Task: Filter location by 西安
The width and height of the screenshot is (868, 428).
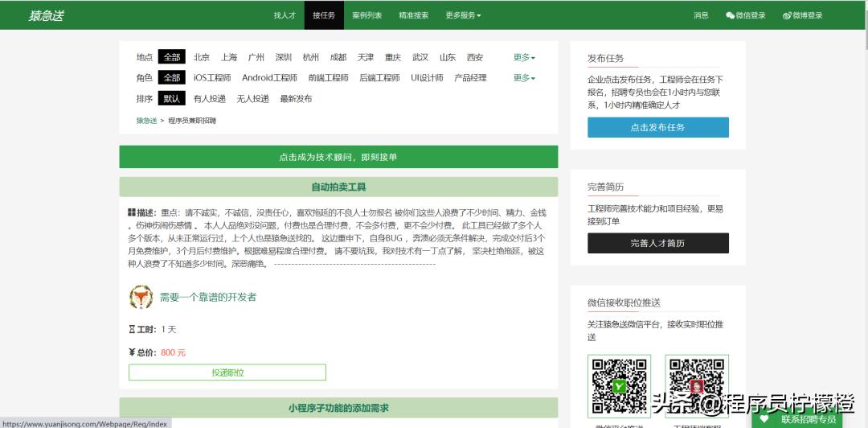Action: [x=475, y=57]
